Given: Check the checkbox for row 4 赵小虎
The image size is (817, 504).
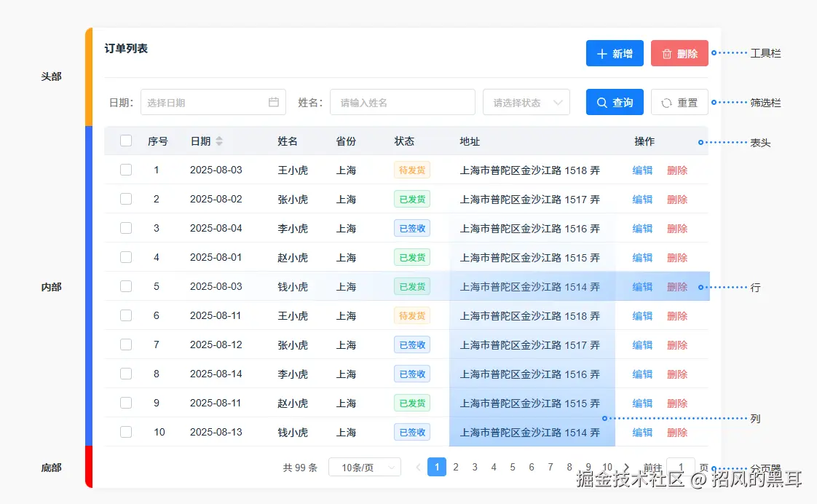Looking at the screenshot, I should click(125, 258).
